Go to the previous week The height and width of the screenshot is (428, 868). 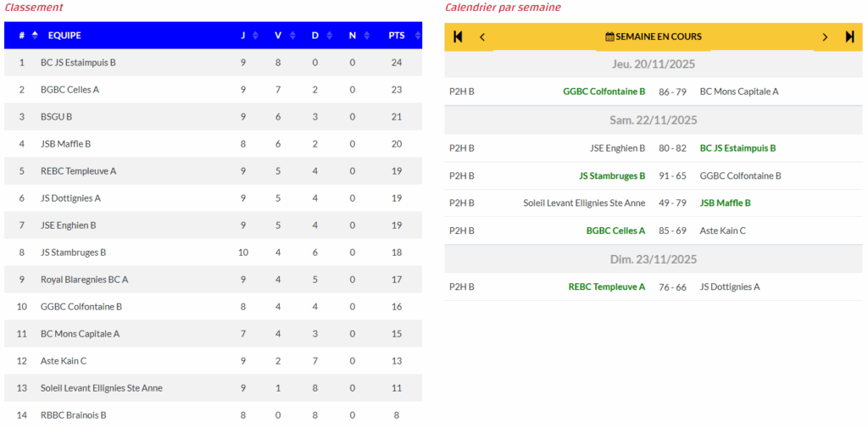482,36
